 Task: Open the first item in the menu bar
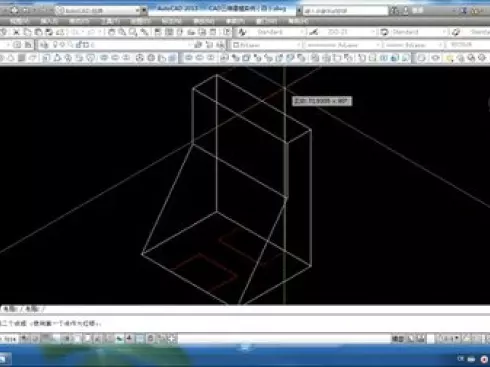click(x=20, y=22)
